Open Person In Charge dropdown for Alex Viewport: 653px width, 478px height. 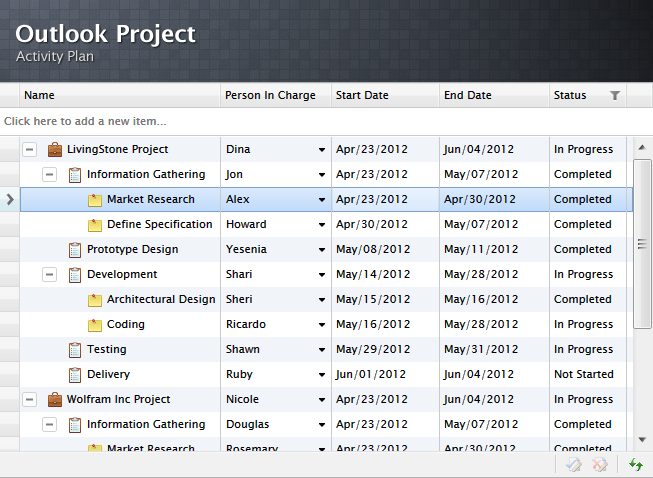coord(322,200)
